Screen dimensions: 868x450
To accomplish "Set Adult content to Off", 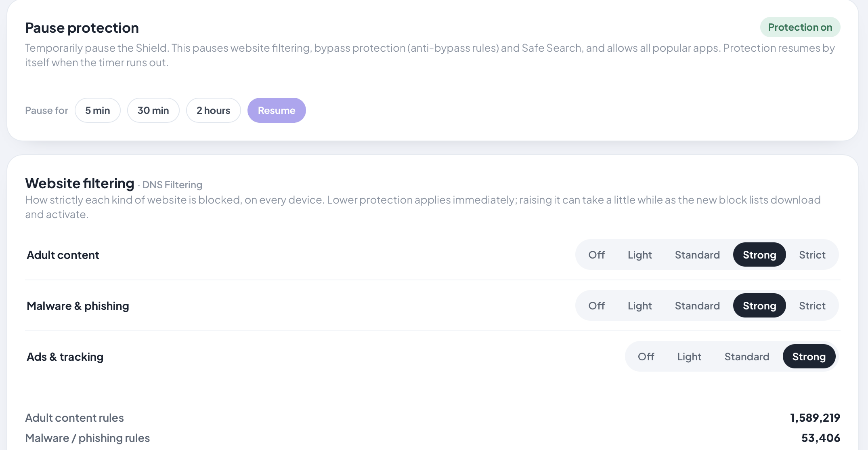I will 596,254.
